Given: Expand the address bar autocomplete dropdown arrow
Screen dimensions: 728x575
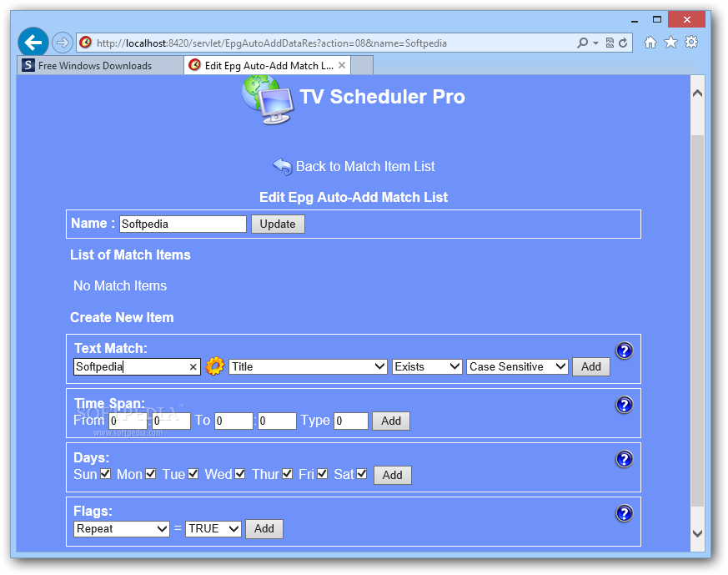Looking at the screenshot, I should [595, 43].
